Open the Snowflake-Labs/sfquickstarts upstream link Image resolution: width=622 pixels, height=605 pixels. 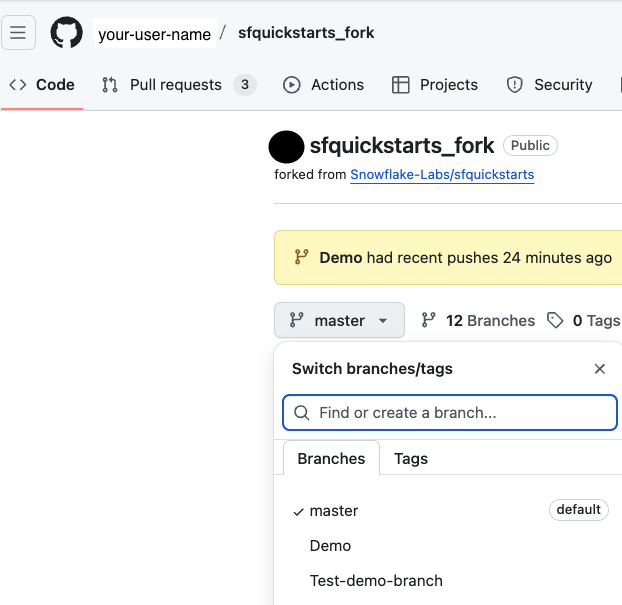442,175
